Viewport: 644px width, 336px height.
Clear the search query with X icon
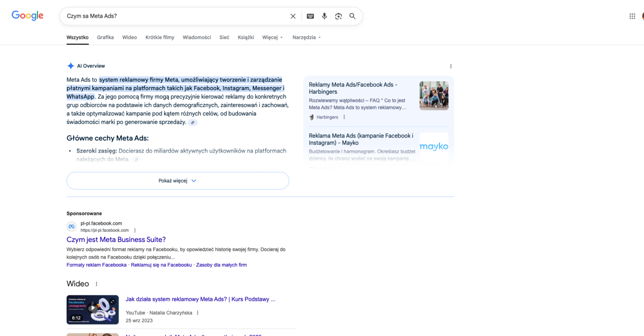tap(293, 16)
